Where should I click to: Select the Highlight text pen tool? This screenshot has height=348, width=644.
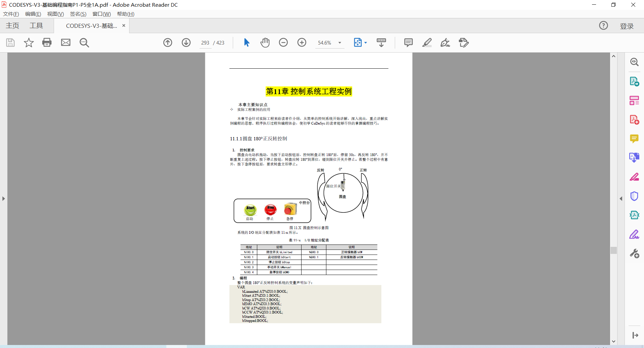click(427, 43)
